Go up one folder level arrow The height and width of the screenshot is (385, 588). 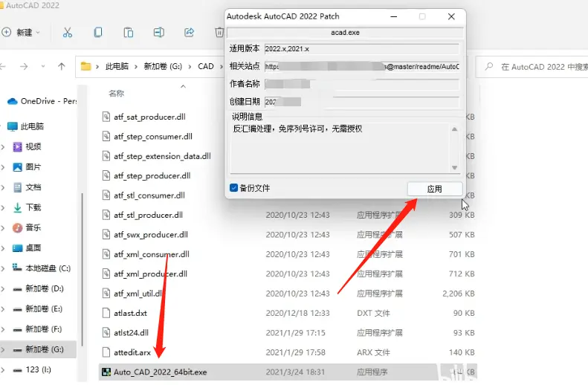point(62,66)
